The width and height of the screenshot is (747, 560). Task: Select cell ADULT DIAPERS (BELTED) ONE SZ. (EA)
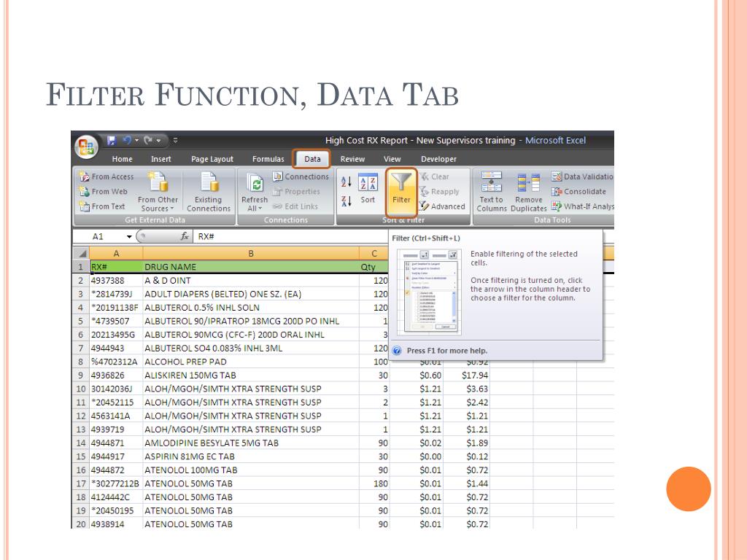pos(251,294)
